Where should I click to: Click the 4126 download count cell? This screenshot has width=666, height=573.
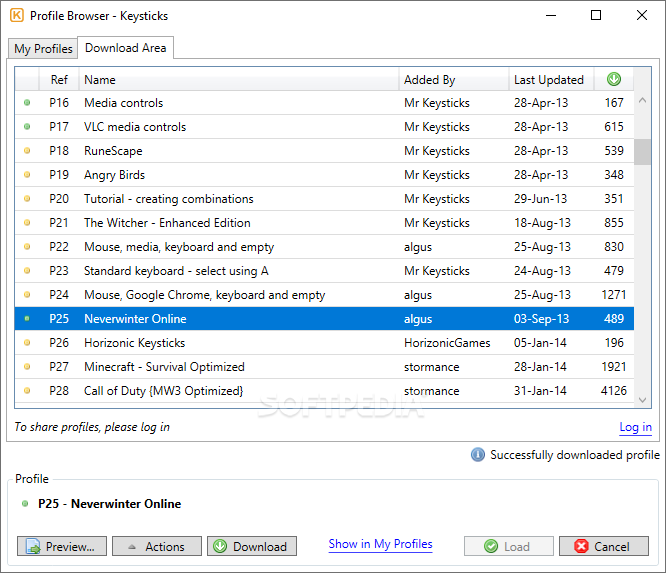(x=613, y=391)
